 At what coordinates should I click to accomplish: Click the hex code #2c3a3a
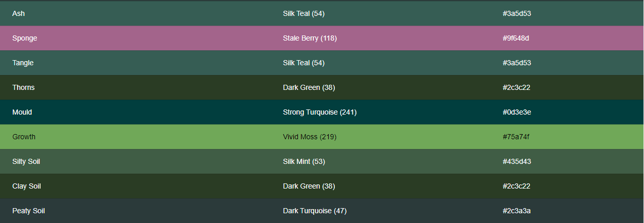516,211
